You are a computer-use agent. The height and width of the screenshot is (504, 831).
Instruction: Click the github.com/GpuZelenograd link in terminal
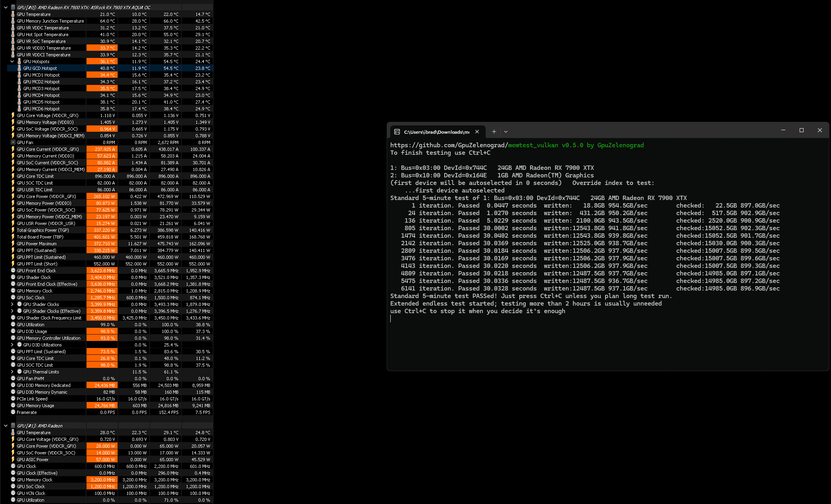[449, 145]
